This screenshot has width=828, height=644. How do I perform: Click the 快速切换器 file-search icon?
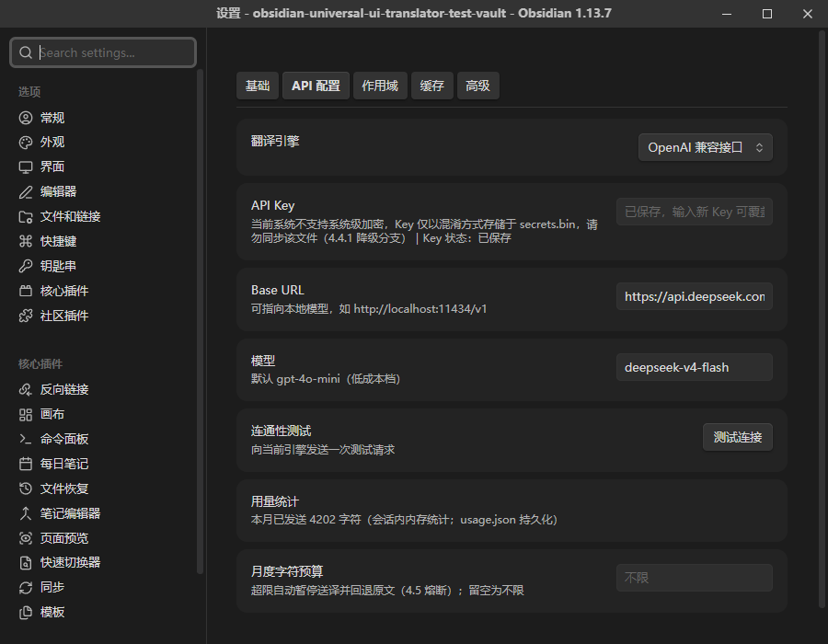point(26,563)
